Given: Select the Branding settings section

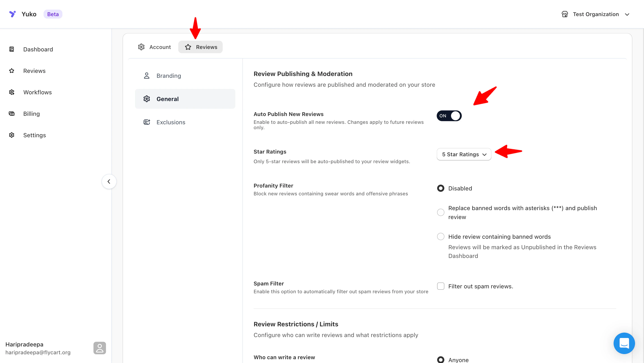Looking at the screenshot, I should click(x=169, y=76).
